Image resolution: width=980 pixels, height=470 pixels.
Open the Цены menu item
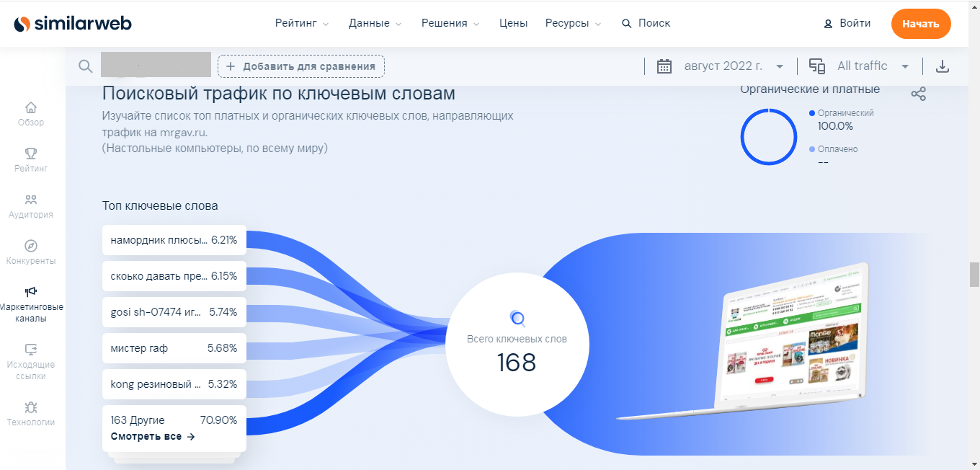(513, 23)
